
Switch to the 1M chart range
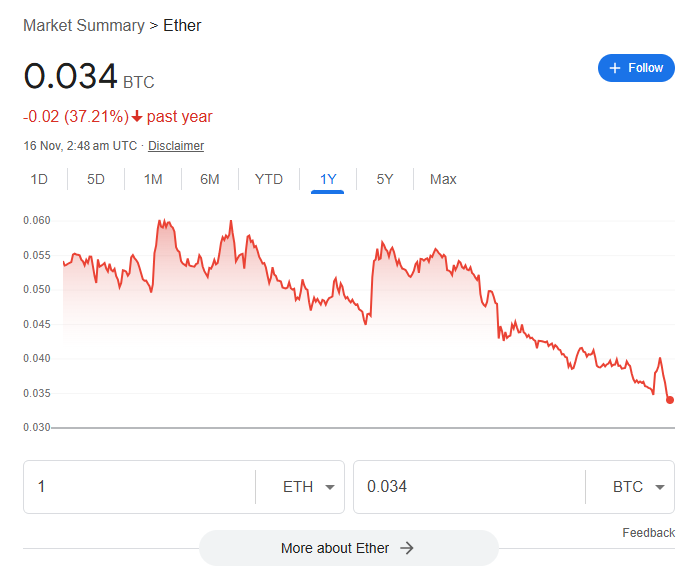153,179
